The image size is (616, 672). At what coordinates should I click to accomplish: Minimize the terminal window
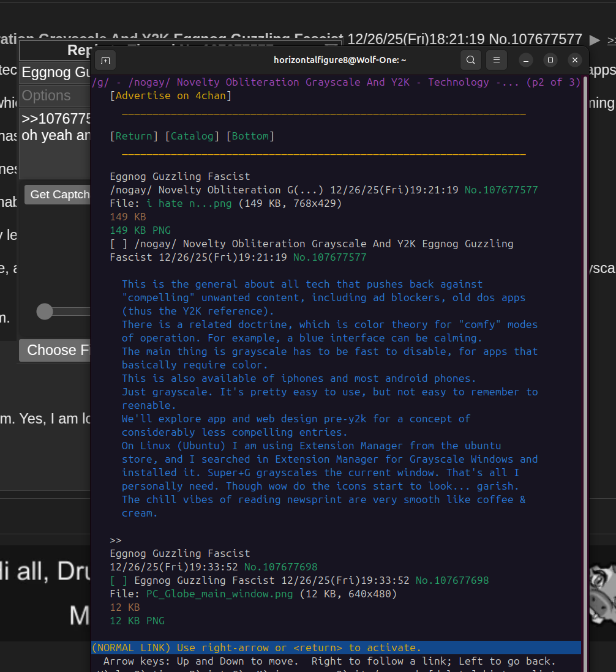tap(525, 60)
